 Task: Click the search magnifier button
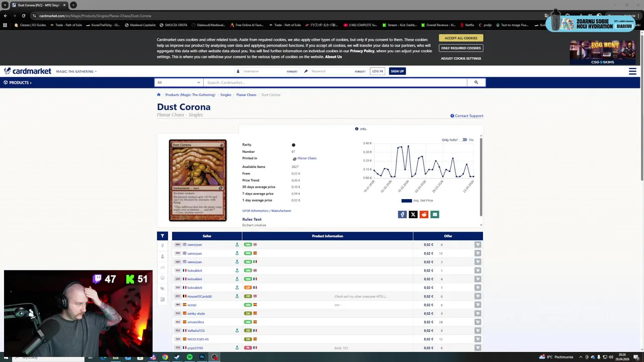pyautogui.click(x=476, y=82)
